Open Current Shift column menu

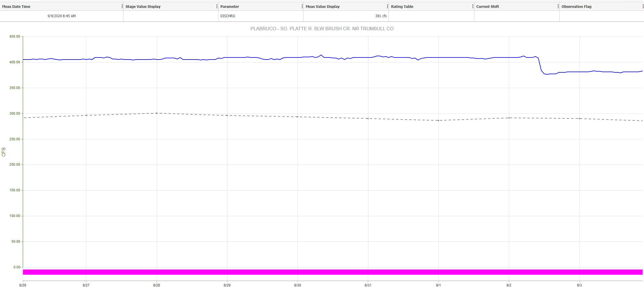558,6
